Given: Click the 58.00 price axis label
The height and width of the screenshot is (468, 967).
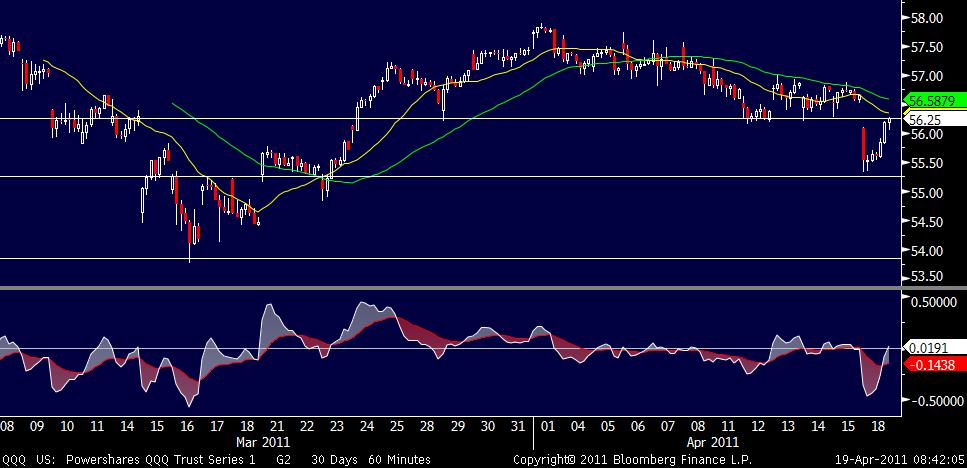Looking at the screenshot, I should click(x=926, y=18).
